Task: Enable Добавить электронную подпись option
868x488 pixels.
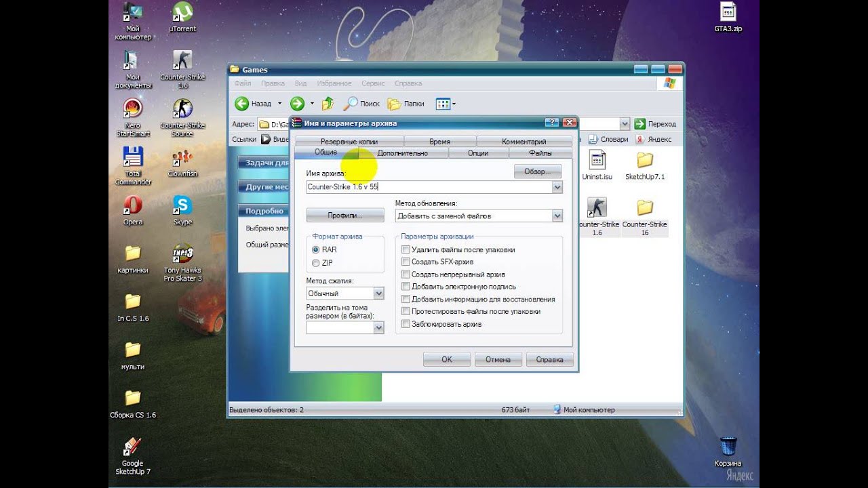Action: [406, 287]
